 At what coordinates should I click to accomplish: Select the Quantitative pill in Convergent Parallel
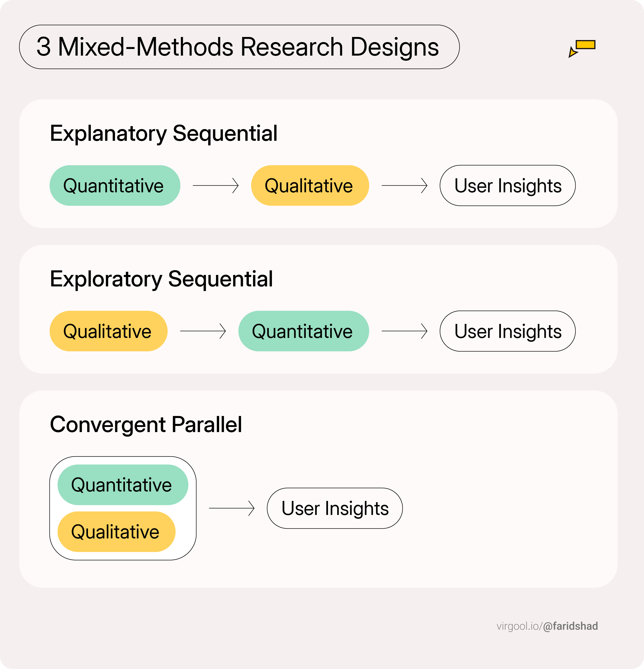coord(123,485)
